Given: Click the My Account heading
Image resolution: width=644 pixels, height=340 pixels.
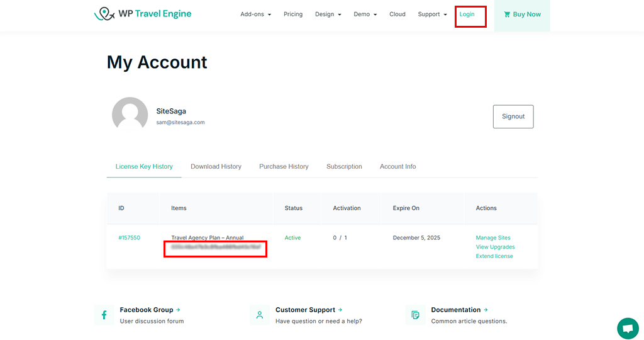Looking at the screenshot, I should pyautogui.click(x=157, y=62).
